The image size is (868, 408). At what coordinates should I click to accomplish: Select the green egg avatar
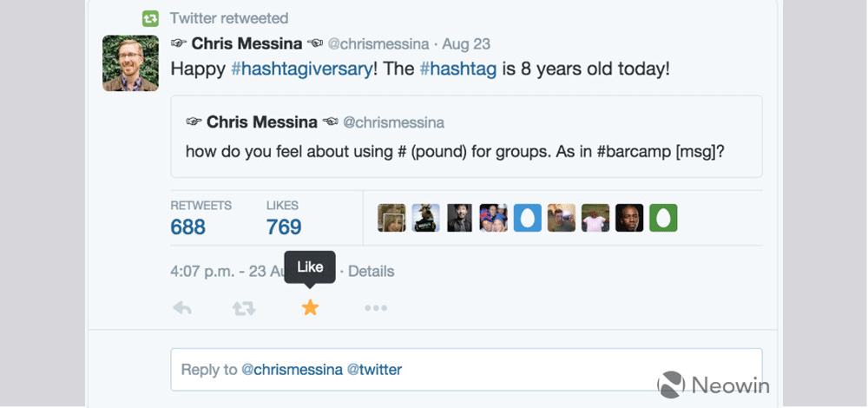point(662,218)
